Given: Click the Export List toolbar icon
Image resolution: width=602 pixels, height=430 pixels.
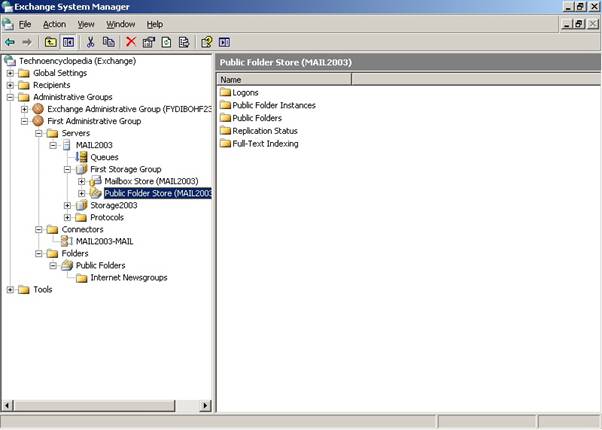Looking at the screenshot, I should (x=183, y=42).
